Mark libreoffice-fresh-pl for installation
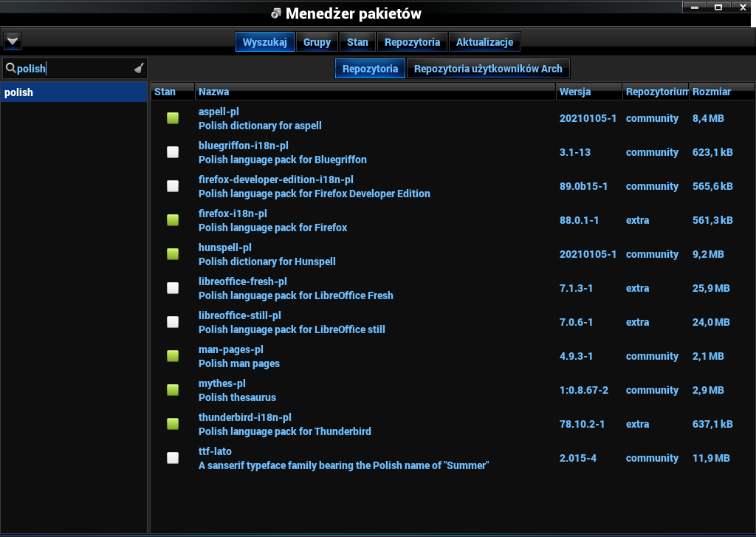The image size is (756, 537). click(173, 288)
